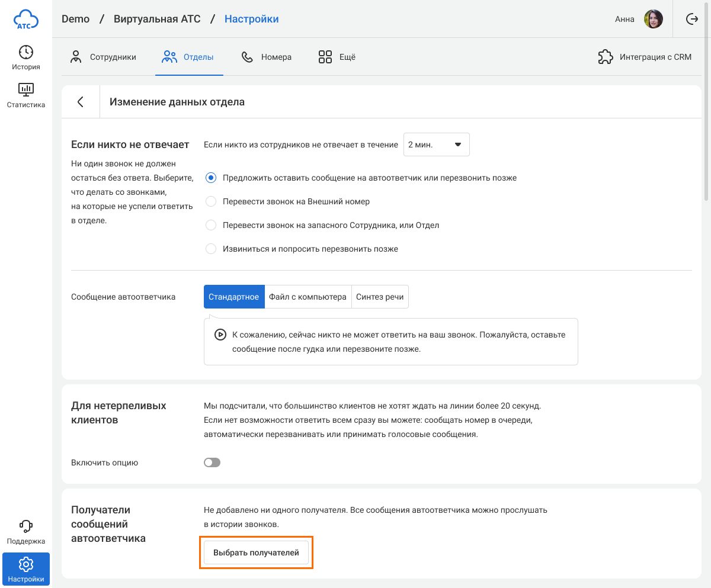The image size is (711, 588).
Task: Switch to the Сотрудники tab
Action: (103, 57)
